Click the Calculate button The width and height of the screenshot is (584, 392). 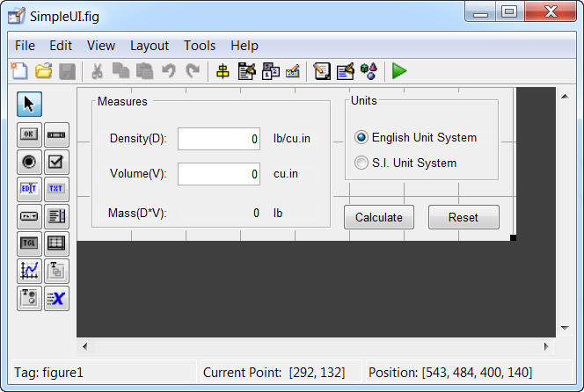point(378,217)
